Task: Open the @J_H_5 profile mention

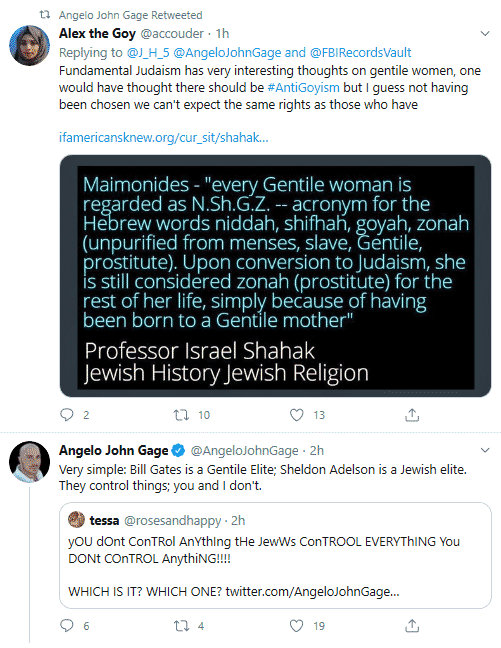Action: 148,52
